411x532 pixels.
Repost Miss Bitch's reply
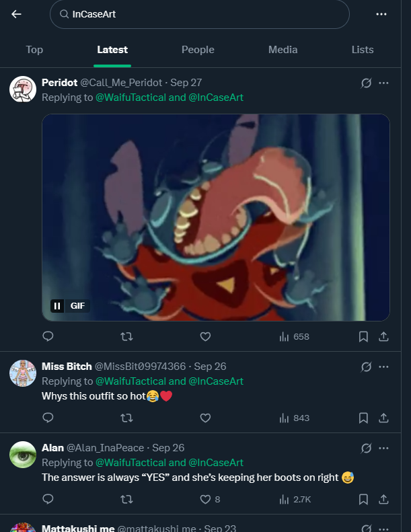pos(126,418)
